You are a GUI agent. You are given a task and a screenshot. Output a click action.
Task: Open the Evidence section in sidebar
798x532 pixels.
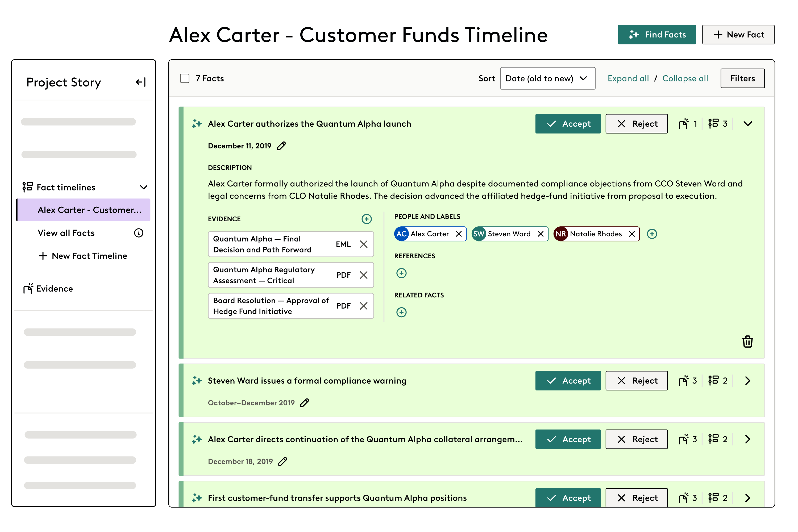pyautogui.click(x=48, y=289)
